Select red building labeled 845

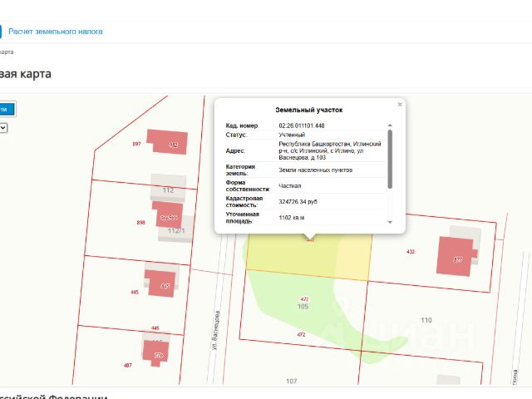pos(160,283)
